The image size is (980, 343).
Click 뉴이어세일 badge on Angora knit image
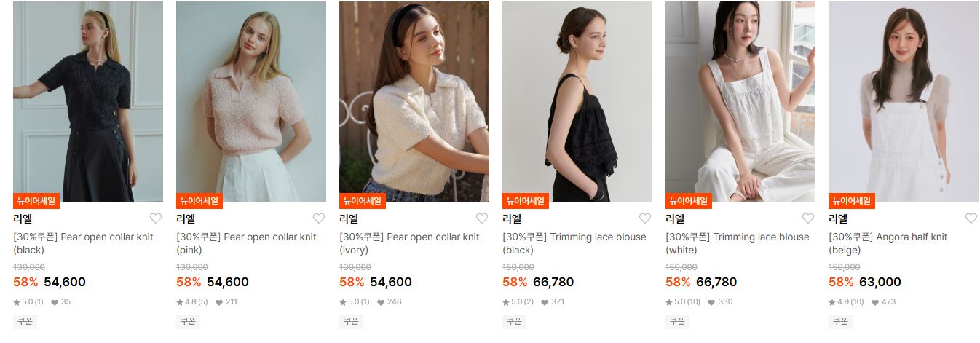pyautogui.click(x=852, y=200)
